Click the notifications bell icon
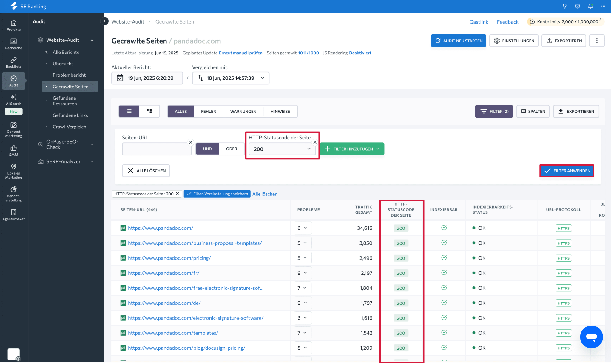611x364 pixels. point(590,6)
